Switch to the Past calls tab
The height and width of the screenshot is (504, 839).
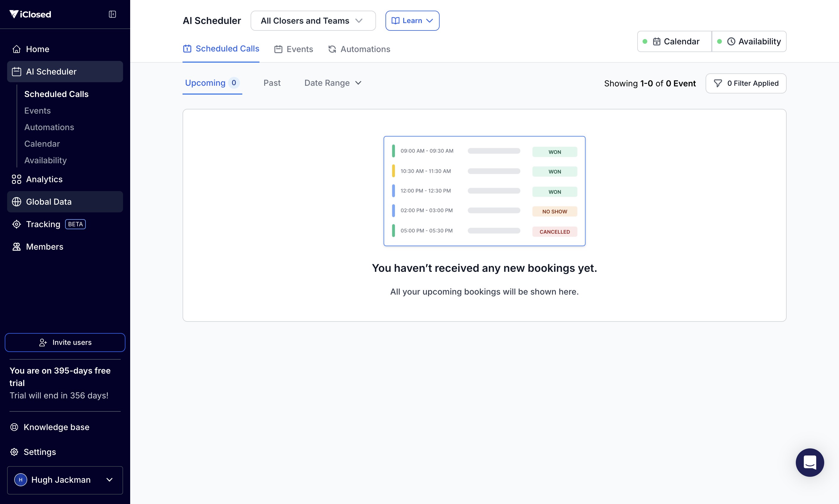point(272,83)
